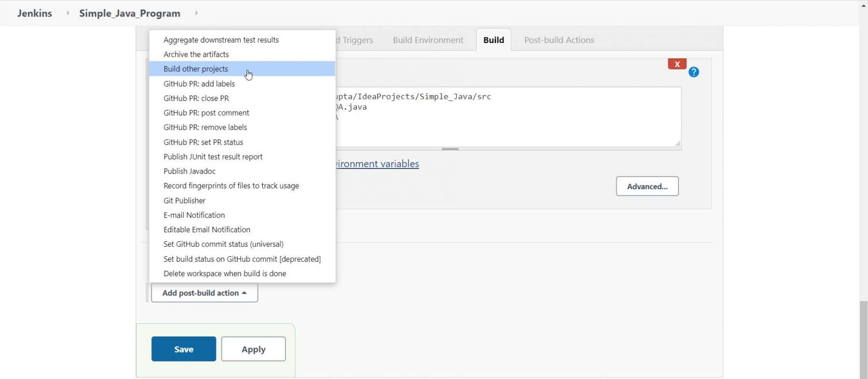Screen dimensions: 868x379
Task: Choose Git Publisher action
Action: [242, 200]
